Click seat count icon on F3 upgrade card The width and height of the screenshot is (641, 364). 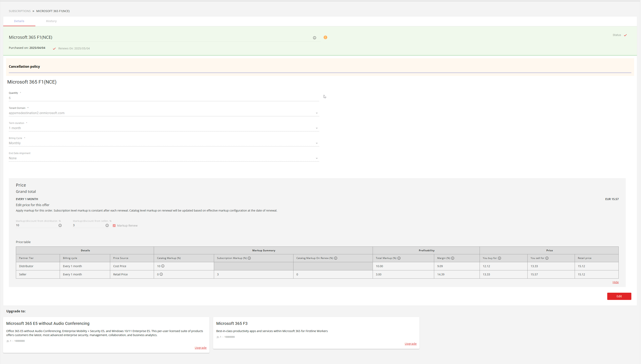coord(217,337)
